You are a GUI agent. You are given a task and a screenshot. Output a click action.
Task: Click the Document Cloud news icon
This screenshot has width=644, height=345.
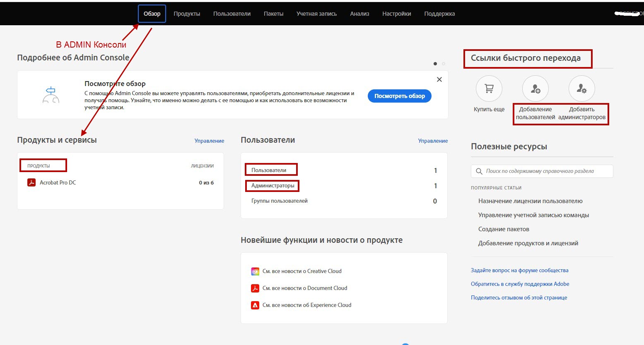click(x=255, y=288)
